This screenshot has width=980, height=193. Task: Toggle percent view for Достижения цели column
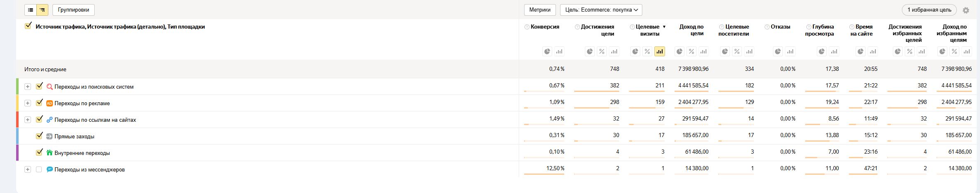pyautogui.click(x=602, y=52)
